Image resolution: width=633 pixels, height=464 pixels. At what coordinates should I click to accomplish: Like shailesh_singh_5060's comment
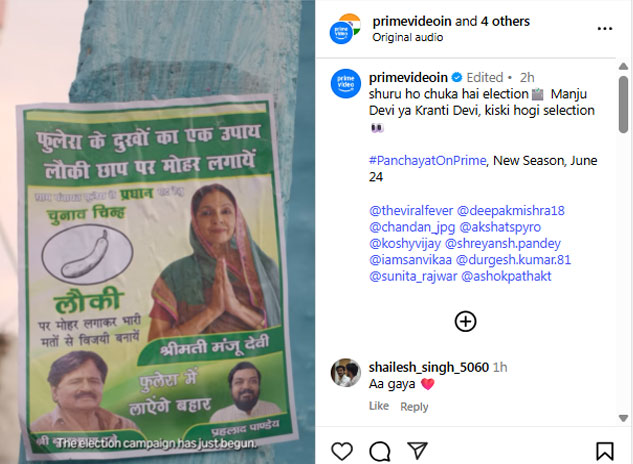tap(379, 406)
